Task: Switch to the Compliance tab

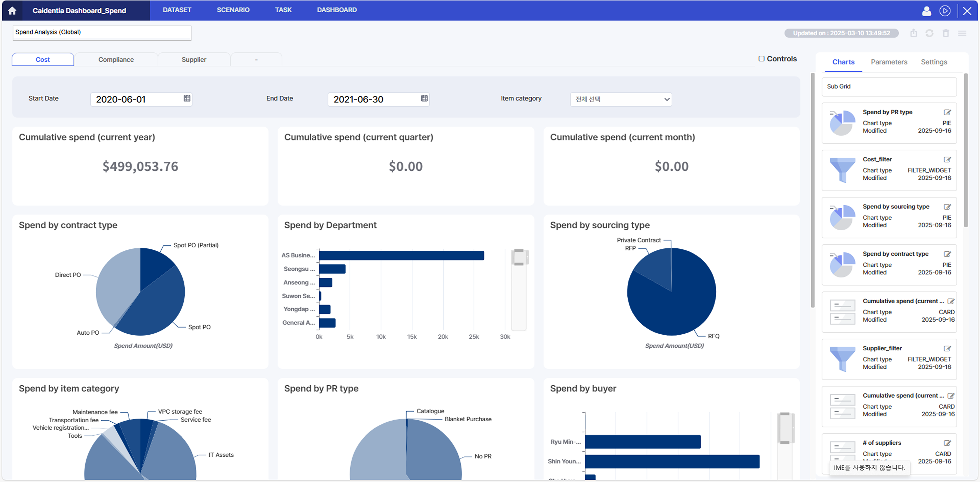Action: [116, 60]
